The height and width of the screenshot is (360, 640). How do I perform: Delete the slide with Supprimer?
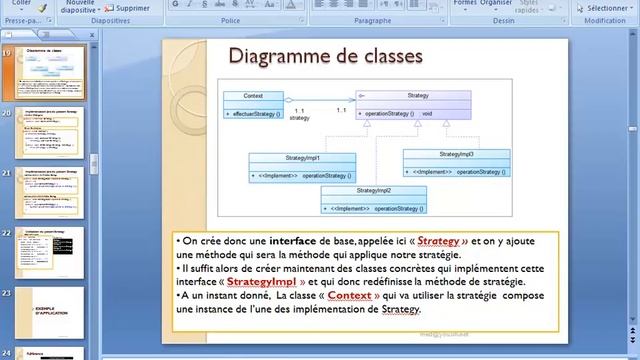tap(127, 8)
